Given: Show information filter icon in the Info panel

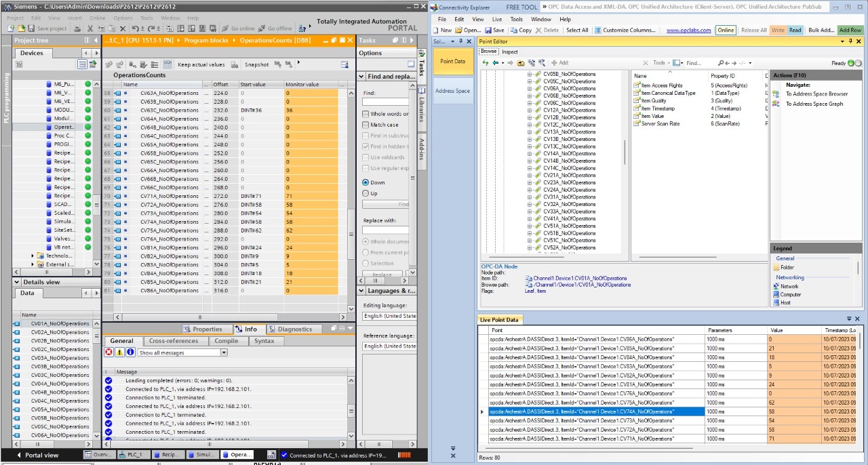Looking at the screenshot, I should pos(130,352).
